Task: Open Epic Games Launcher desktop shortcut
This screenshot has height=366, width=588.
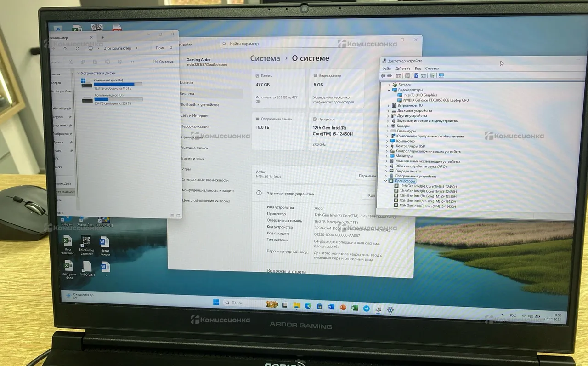Action: click(x=86, y=246)
